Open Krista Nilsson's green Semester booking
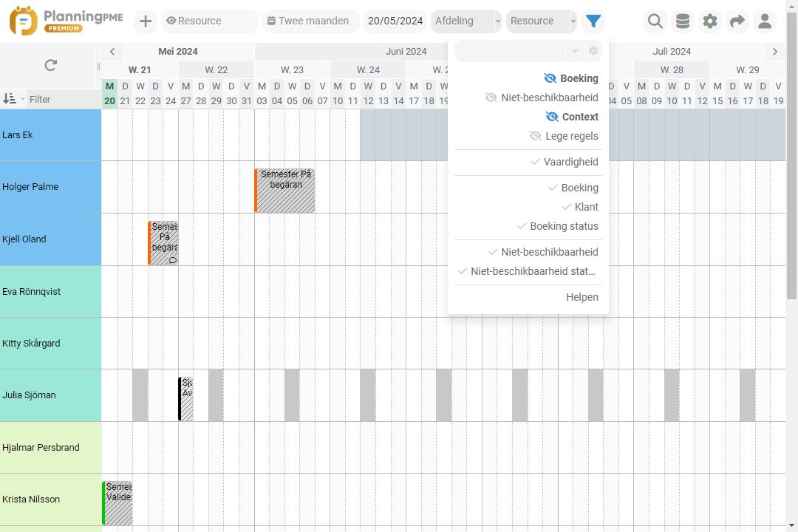 tap(117, 503)
